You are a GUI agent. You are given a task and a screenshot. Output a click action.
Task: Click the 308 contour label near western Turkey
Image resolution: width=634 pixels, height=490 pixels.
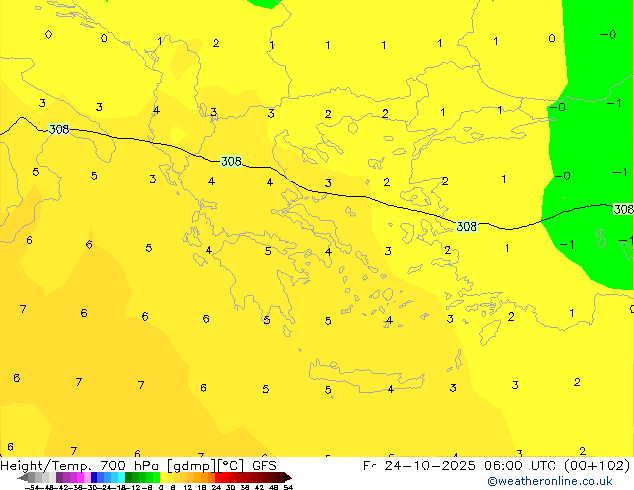coord(467,226)
